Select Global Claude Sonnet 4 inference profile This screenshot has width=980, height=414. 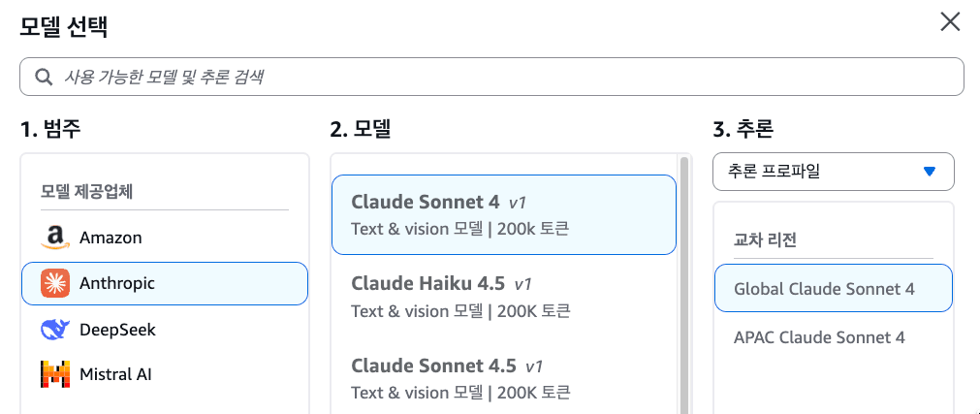(833, 289)
